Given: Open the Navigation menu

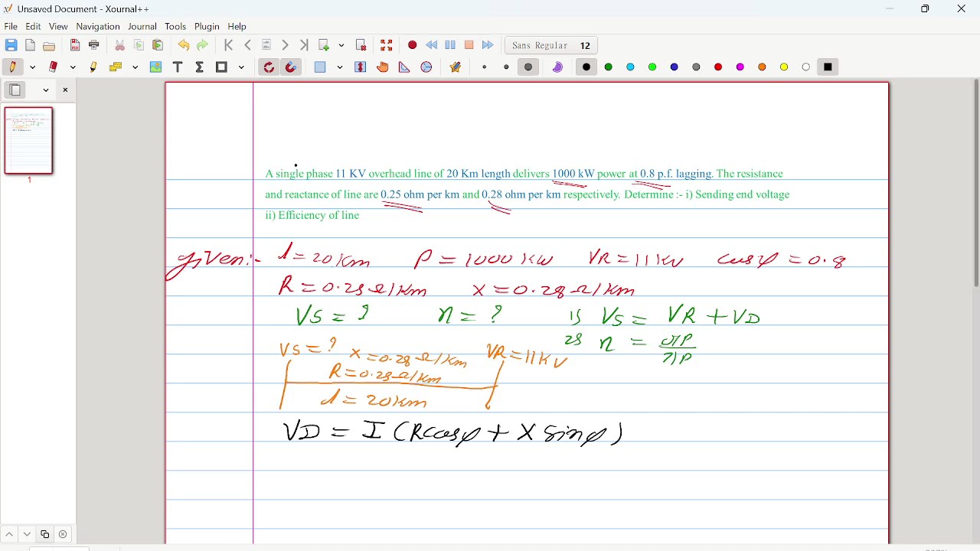Looking at the screenshot, I should (98, 27).
